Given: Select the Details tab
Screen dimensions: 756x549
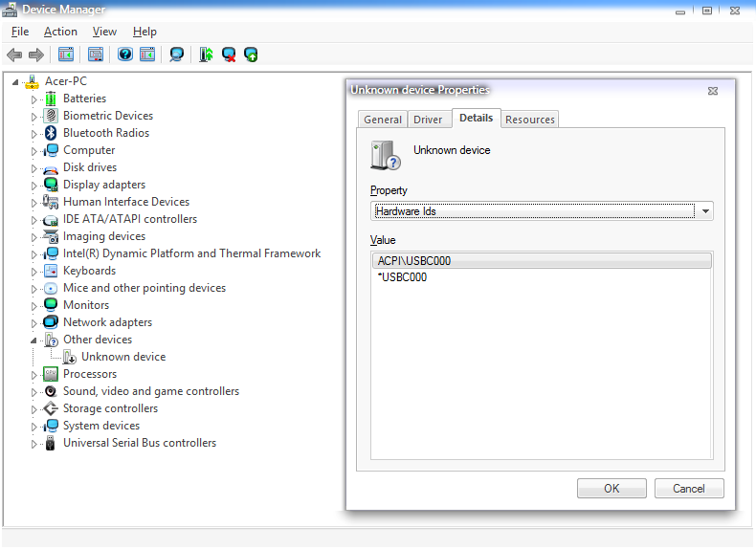Looking at the screenshot, I should tap(476, 118).
